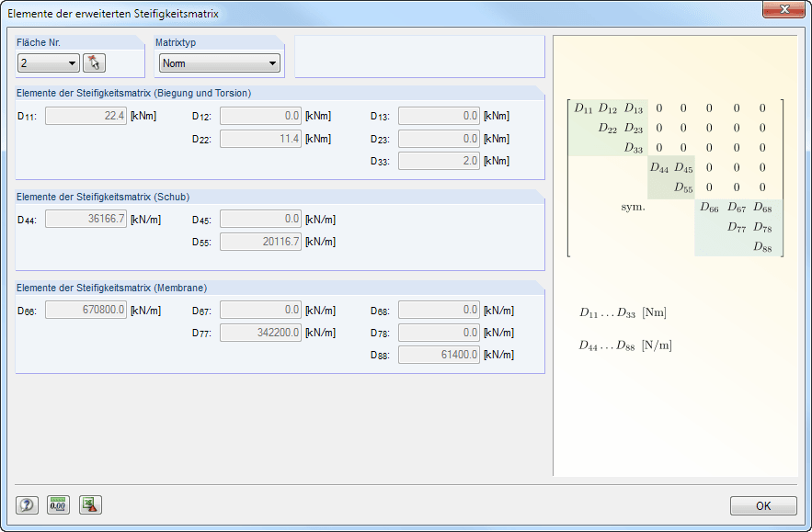This screenshot has height=532, width=812.
Task: Click the 'Fläche Nr.' label
Action: click(x=39, y=42)
